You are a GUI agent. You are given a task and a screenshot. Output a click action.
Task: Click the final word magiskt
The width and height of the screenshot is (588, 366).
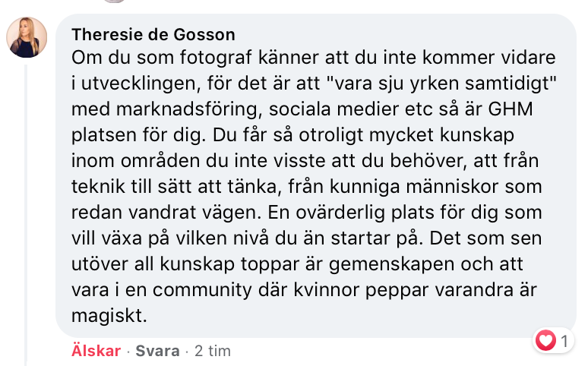tap(109, 316)
